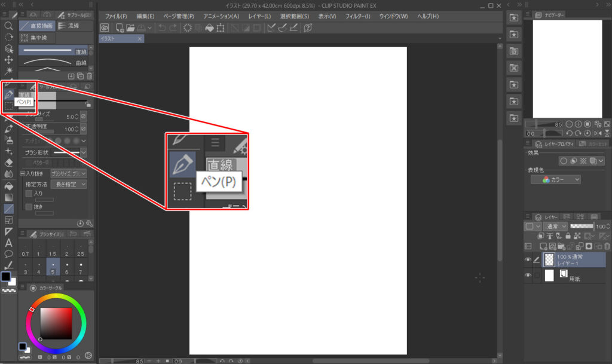612x364 pixels.
Task: Select the 集中線 sub tool group
Action: coord(37,38)
